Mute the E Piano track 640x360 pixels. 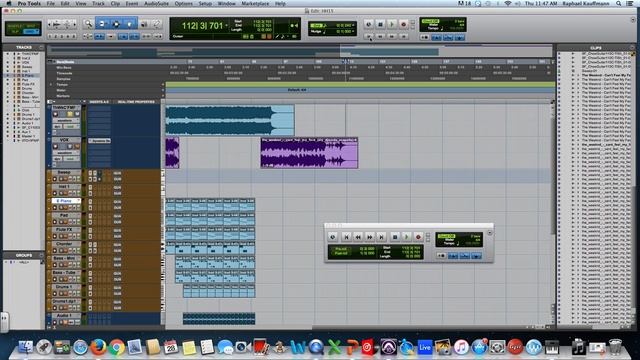click(66, 207)
